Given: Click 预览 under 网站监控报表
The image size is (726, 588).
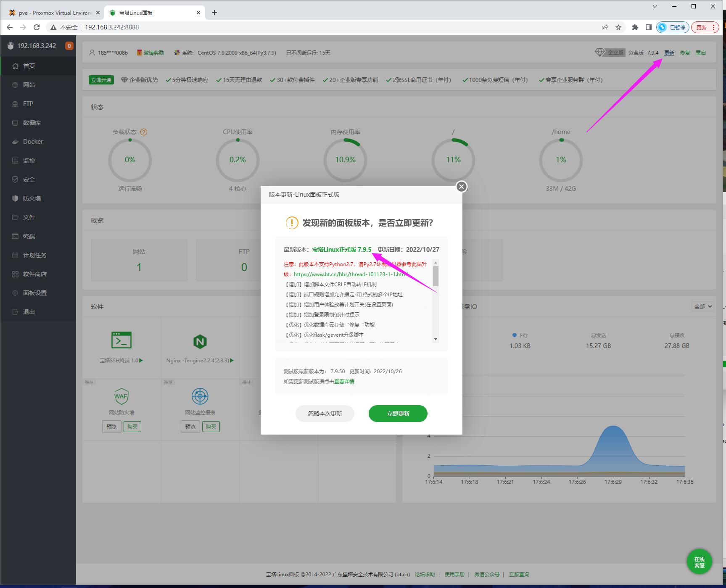Looking at the screenshot, I should tap(190, 427).
